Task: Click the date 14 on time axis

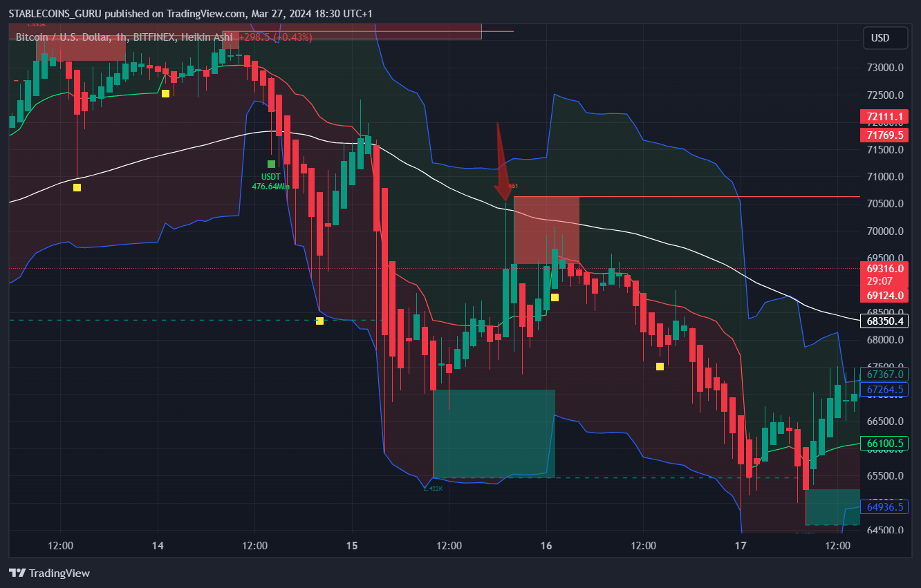Action: click(x=158, y=546)
